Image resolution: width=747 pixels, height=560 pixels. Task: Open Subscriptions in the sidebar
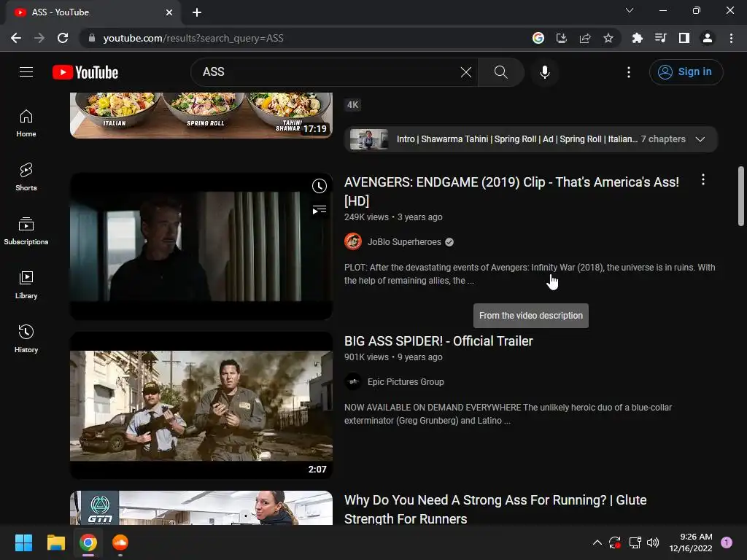click(26, 231)
